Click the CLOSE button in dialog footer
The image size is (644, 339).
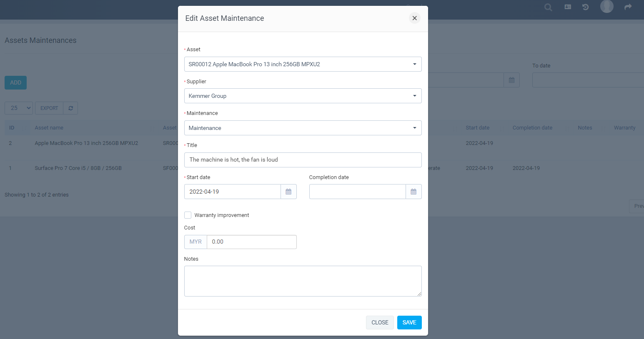[x=380, y=322]
